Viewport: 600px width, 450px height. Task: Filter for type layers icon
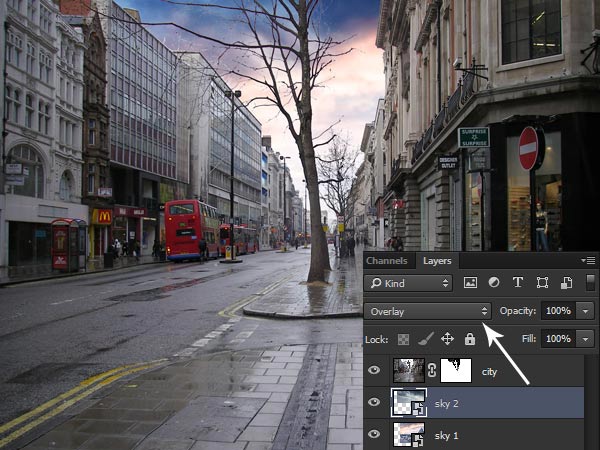tap(518, 284)
